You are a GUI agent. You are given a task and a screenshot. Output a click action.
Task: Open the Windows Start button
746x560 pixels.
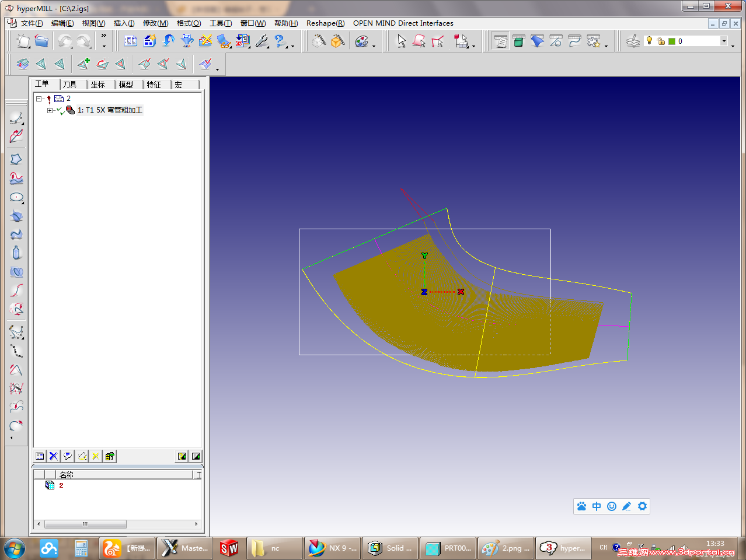(15, 548)
